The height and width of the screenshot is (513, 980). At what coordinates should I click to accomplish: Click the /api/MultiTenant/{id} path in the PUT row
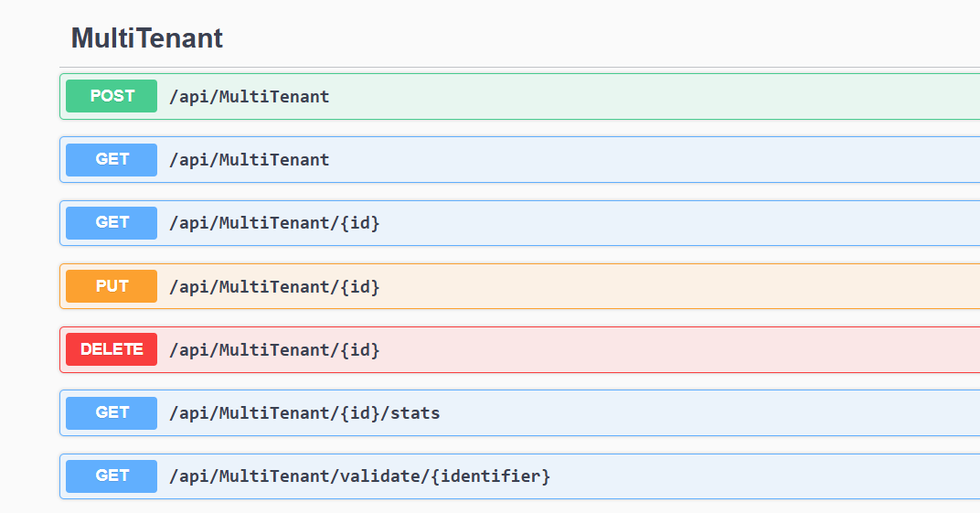click(x=274, y=286)
